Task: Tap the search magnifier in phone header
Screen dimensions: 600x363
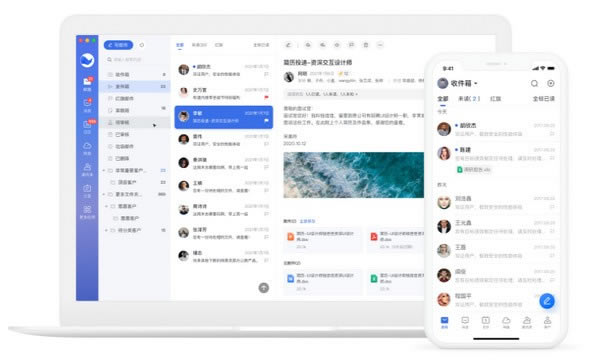Action: pyautogui.click(x=534, y=83)
